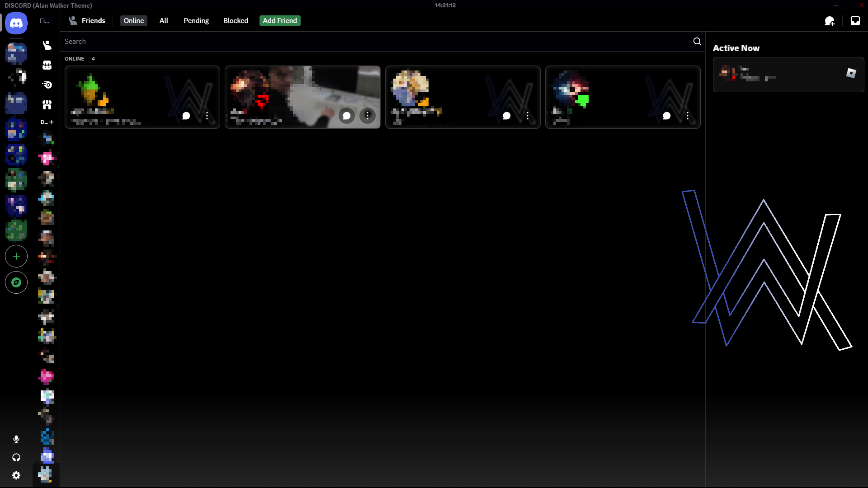Screen dimensions: 868x488
Task: Open User Settings gear
Action: coord(16,475)
